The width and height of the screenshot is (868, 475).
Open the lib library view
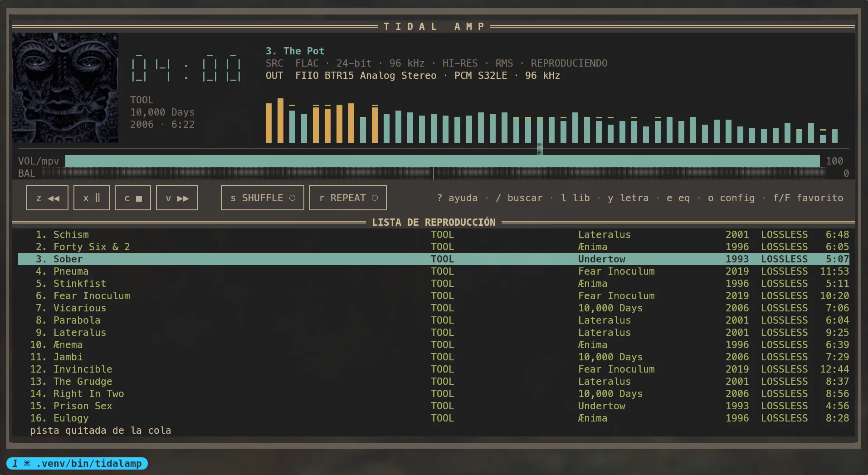[x=575, y=198]
